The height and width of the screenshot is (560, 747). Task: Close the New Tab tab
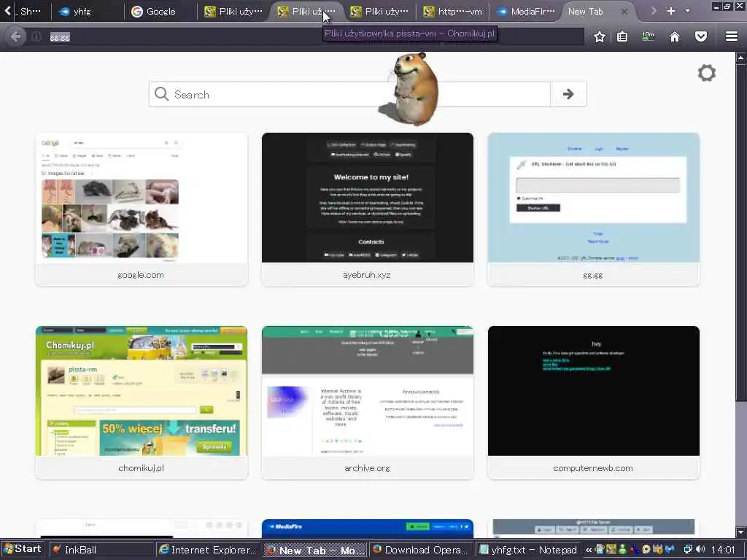tap(624, 12)
